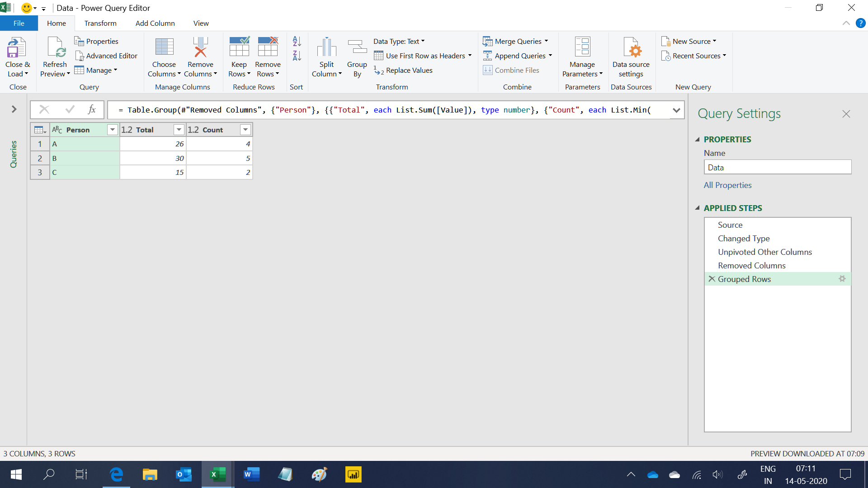The image size is (868, 488).
Task: Click the Remove Columns icon
Action: (200, 47)
